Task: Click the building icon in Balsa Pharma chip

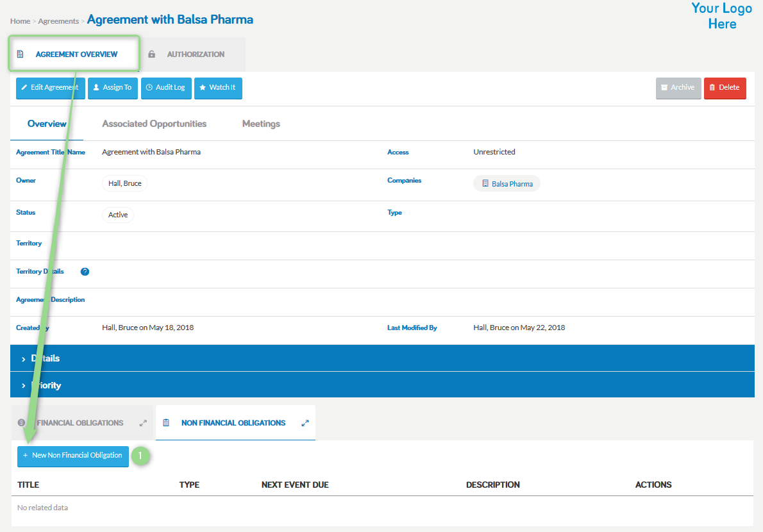Action: pos(485,183)
